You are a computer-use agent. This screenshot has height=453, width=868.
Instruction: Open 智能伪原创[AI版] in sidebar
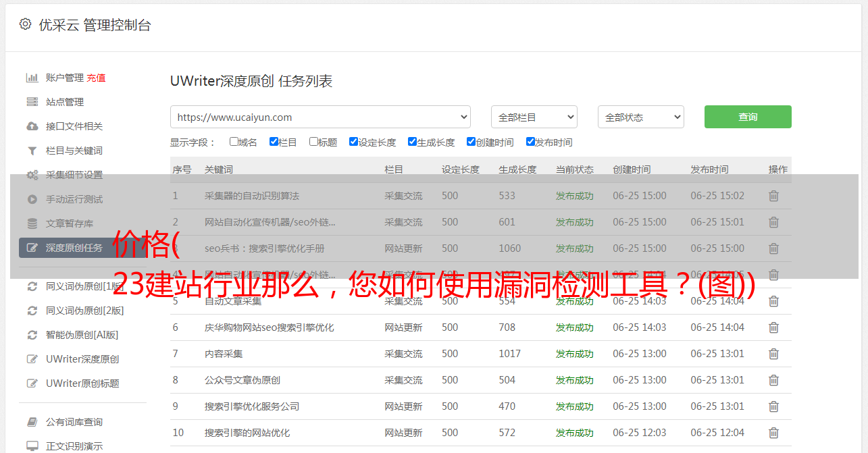click(x=82, y=335)
